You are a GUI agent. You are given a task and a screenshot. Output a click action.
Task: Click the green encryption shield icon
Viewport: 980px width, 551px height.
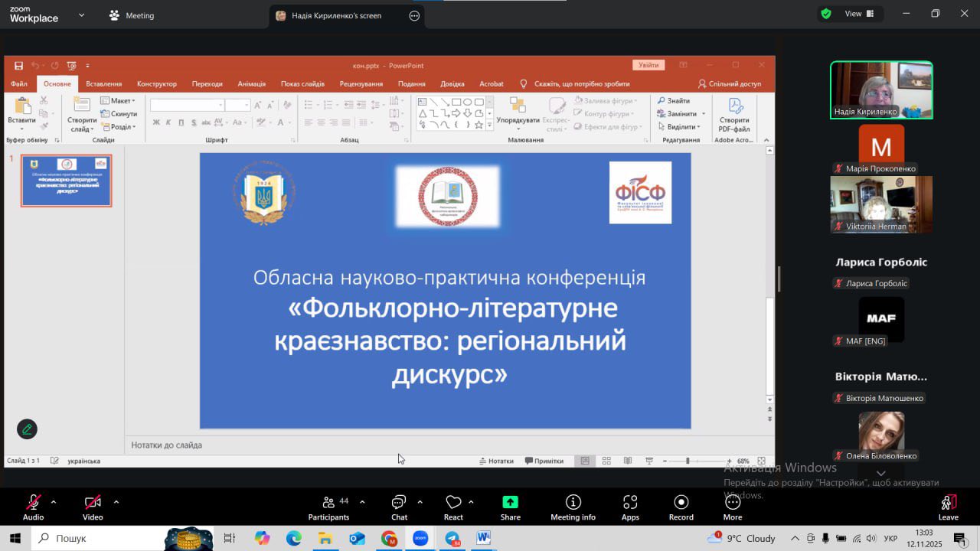pos(826,14)
